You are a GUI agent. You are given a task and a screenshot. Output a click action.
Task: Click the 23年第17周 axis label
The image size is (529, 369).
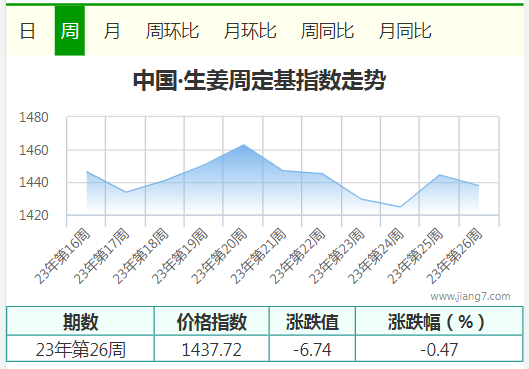tap(101, 256)
